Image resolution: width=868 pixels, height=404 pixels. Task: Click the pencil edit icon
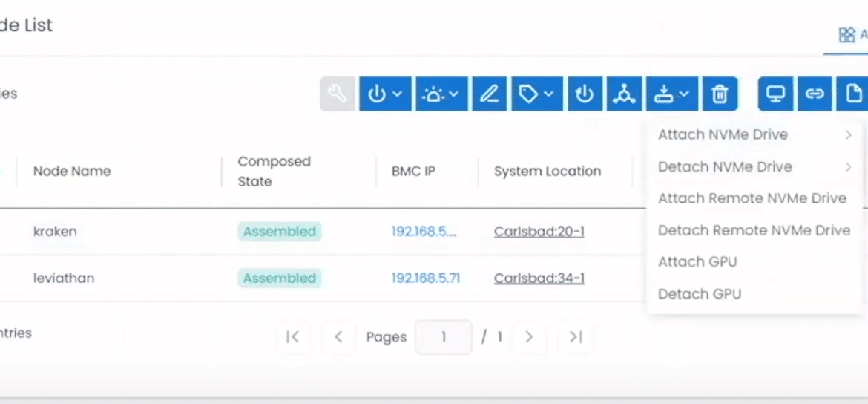tap(490, 94)
